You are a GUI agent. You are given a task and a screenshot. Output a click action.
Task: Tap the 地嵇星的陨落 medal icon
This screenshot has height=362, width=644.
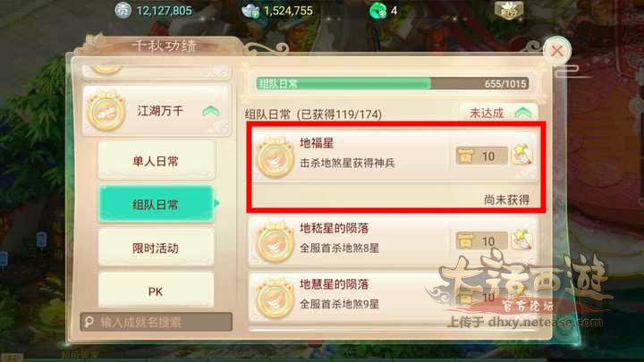(x=275, y=241)
